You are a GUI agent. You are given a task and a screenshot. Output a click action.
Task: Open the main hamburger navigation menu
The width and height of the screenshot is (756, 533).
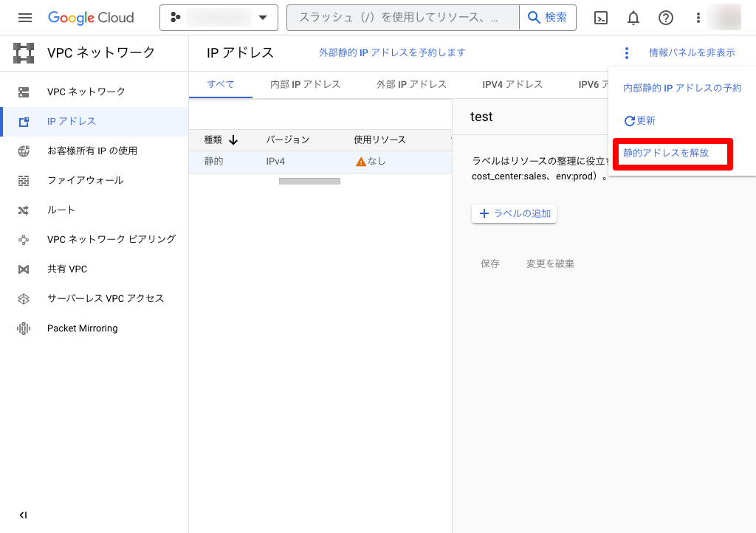pyautogui.click(x=25, y=18)
